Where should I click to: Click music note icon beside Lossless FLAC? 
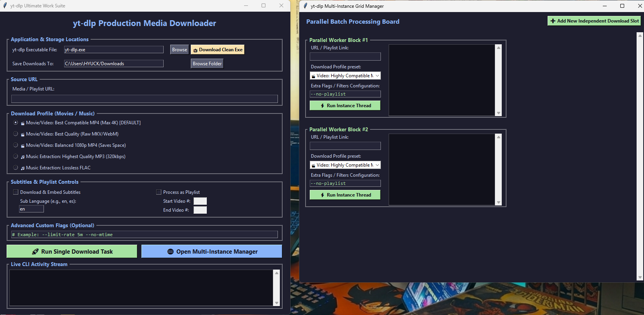[x=23, y=168]
